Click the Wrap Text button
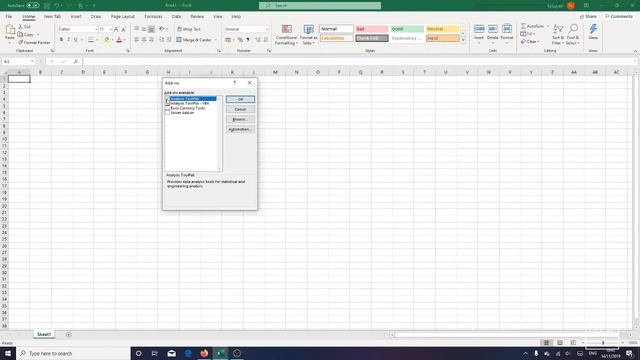 pyautogui.click(x=189, y=29)
